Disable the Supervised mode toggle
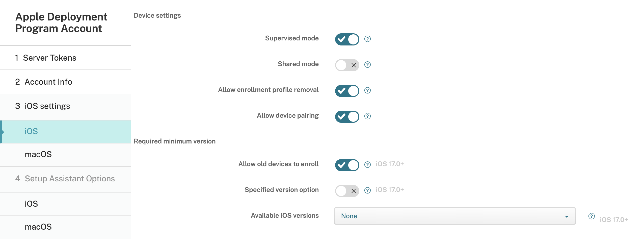 [347, 39]
